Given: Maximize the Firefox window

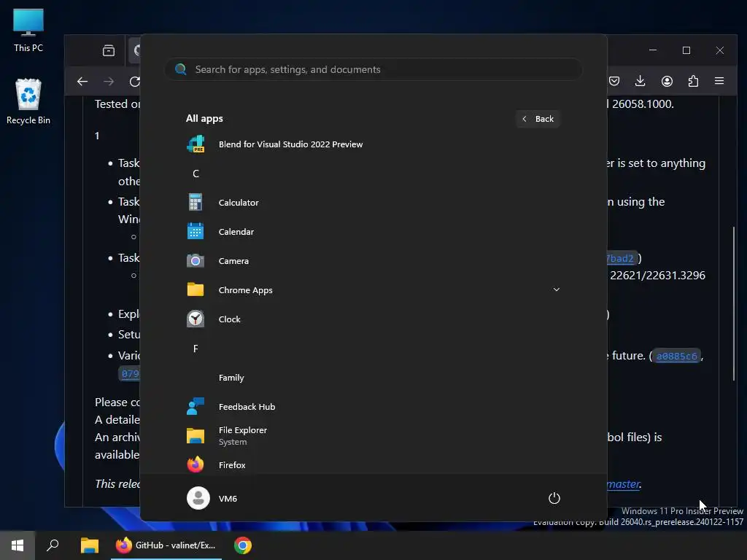Looking at the screenshot, I should pyautogui.click(x=686, y=50).
